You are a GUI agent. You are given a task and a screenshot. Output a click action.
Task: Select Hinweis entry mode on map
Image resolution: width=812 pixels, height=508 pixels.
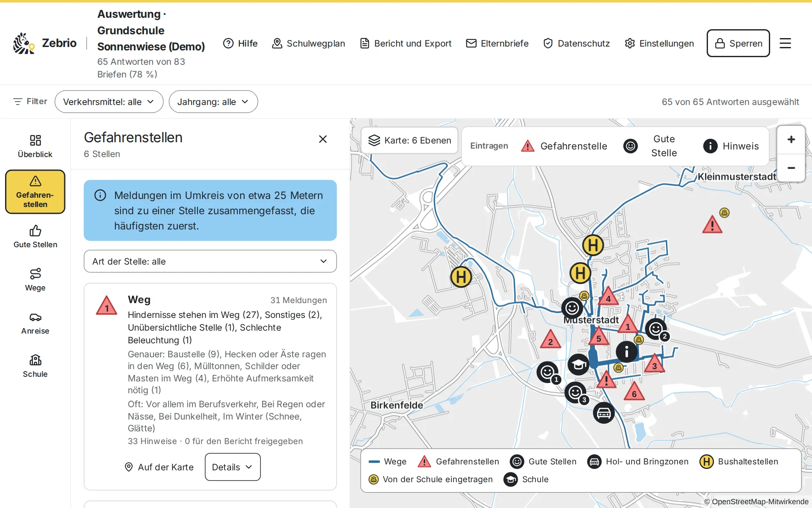click(731, 146)
